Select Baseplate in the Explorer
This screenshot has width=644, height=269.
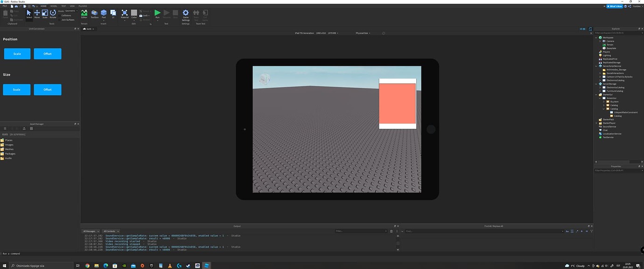pos(609,48)
